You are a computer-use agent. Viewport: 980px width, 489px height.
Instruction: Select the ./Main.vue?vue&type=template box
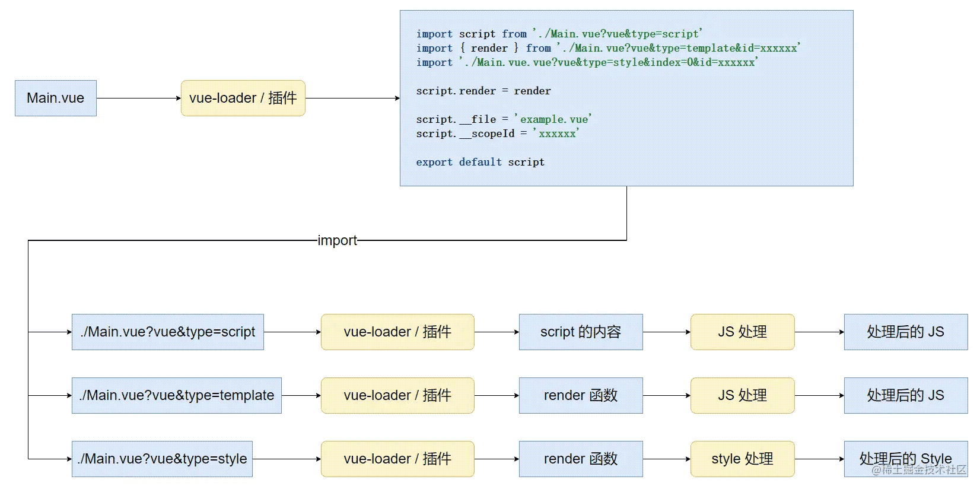[177, 395]
